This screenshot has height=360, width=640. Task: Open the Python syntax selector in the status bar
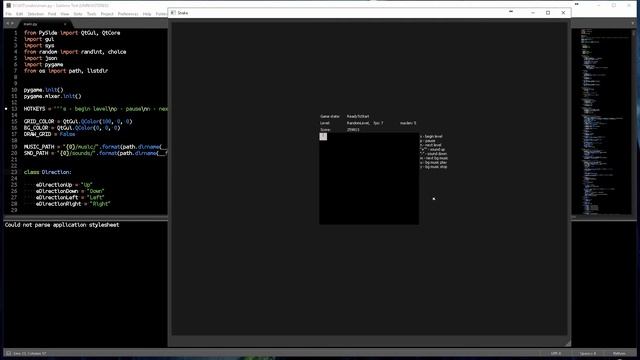click(x=619, y=353)
